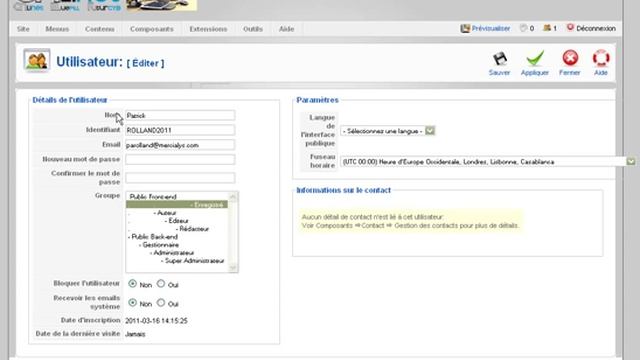The image size is (640, 360).
Task: Open the Composants menu
Action: 151,29
